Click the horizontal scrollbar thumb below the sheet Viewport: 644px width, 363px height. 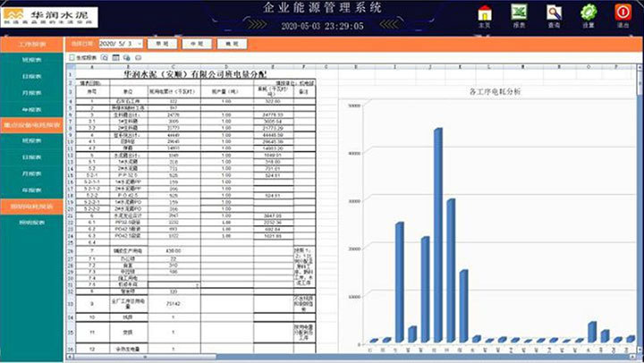pyautogui.click(x=145, y=357)
